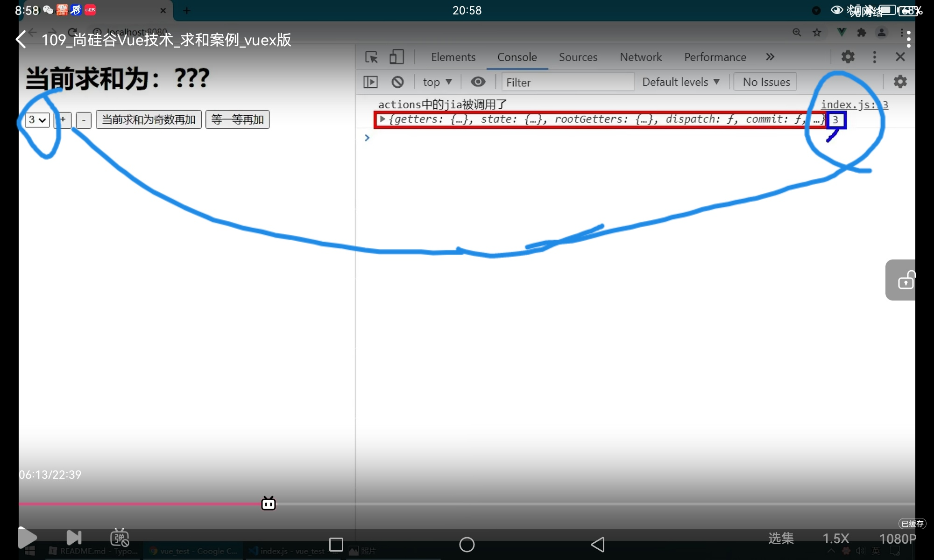934x560 pixels.
Task: Open the top JavaScript context dropdown
Action: pyautogui.click(x=437, y=82)
